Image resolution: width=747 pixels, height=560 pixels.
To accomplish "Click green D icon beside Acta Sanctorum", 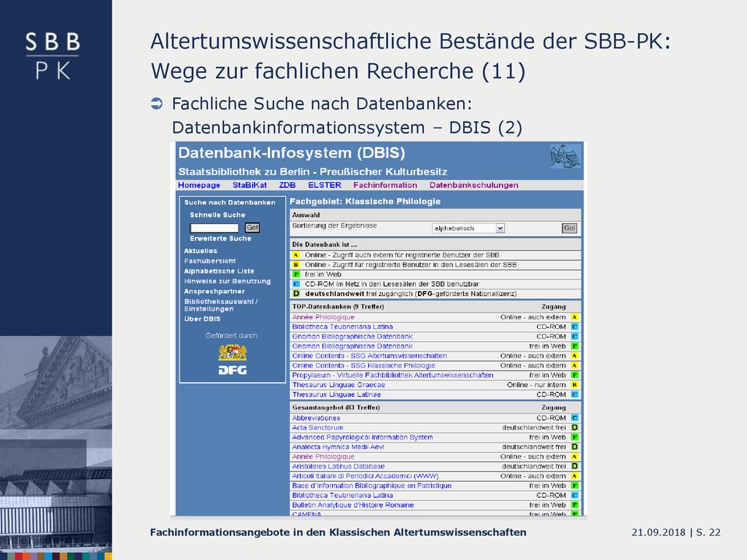I will click(575, 427).
